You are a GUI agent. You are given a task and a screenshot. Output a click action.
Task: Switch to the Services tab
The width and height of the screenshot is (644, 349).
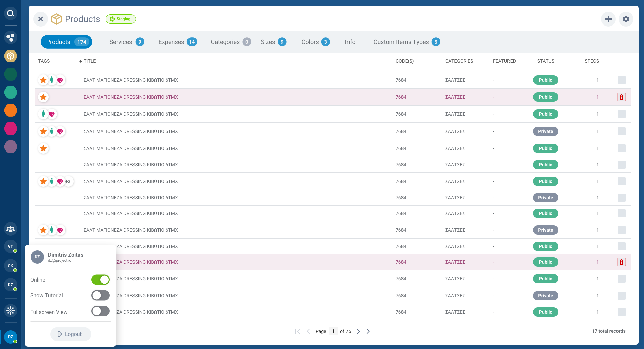click(x=120, y=42)
